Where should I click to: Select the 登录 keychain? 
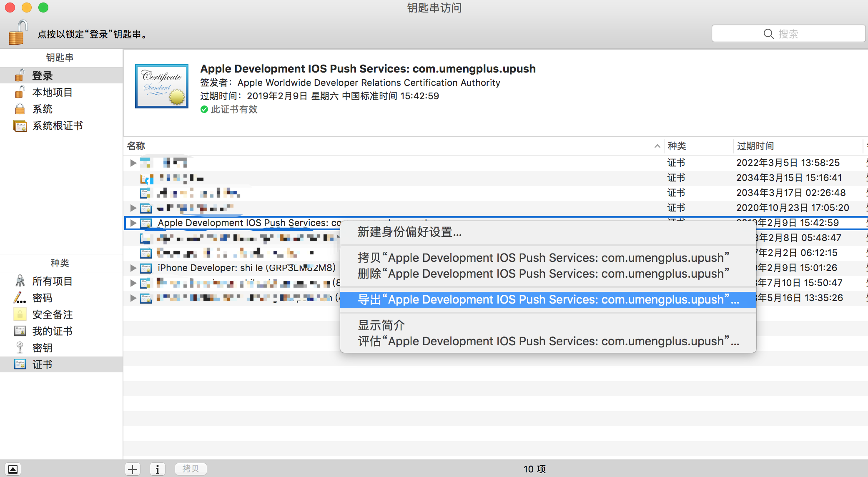pyautogui.click(x=61, y=75)
